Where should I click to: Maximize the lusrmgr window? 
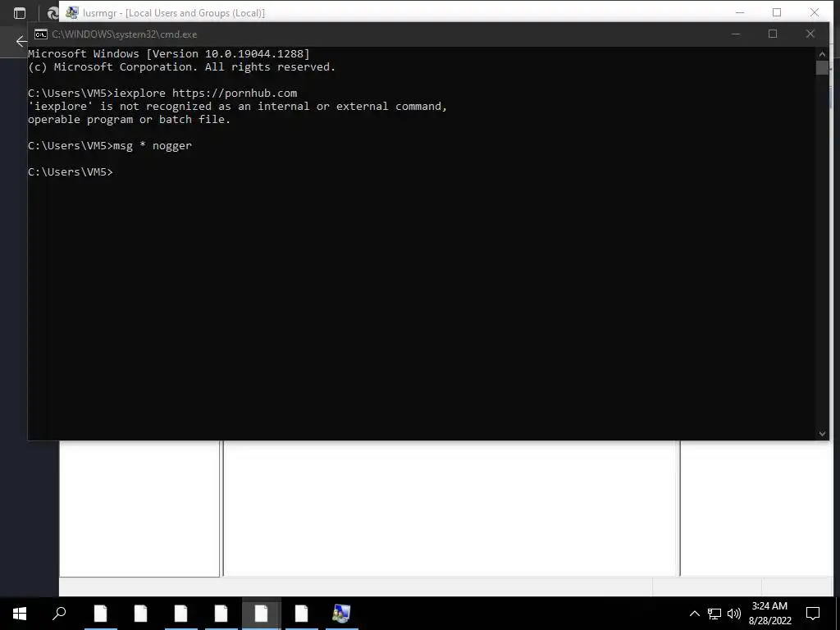777,12
